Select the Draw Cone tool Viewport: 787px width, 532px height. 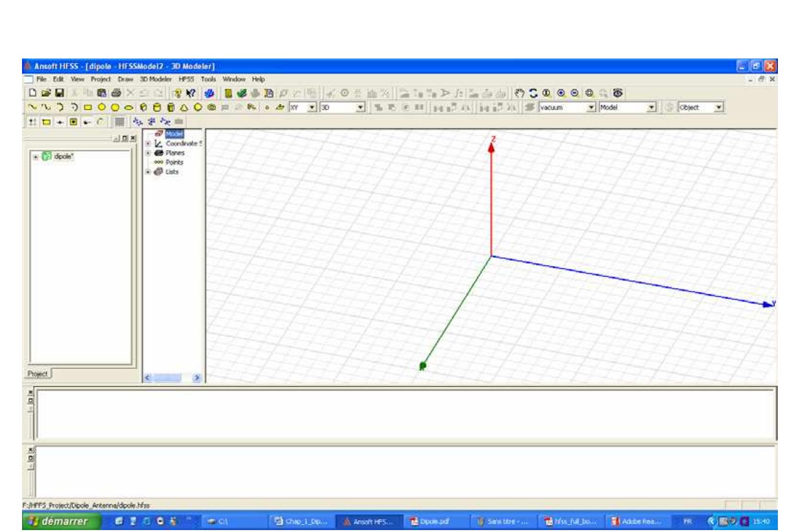pyautogui.click(x=185, y=107)
